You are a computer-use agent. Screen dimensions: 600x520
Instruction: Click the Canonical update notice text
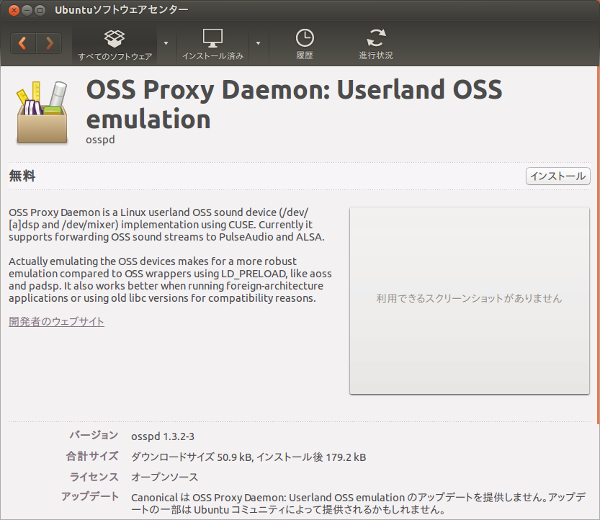[359, 504]
